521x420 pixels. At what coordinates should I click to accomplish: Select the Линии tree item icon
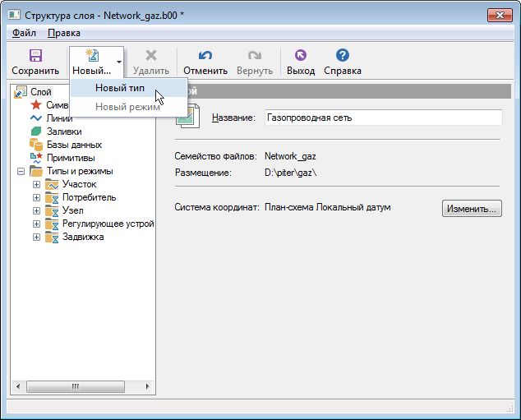36,118
